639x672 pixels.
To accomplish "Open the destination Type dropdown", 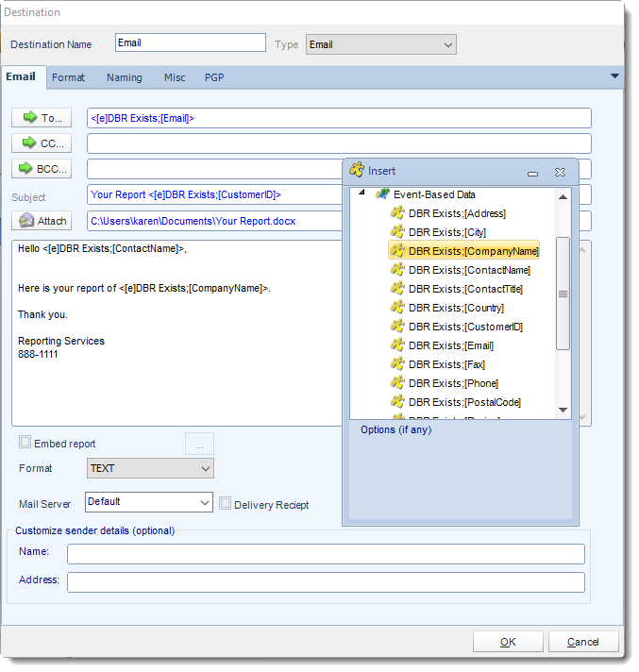I will (x=381, y=44).
